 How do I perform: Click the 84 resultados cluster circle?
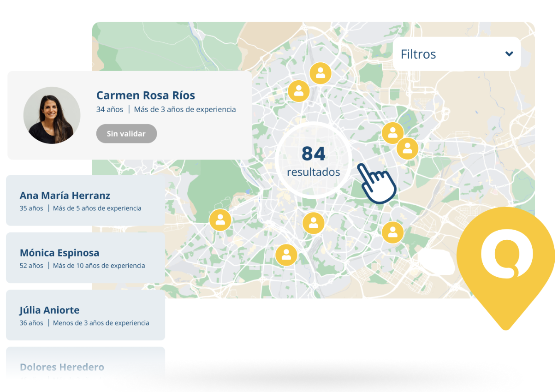click(x=314, y=161)
